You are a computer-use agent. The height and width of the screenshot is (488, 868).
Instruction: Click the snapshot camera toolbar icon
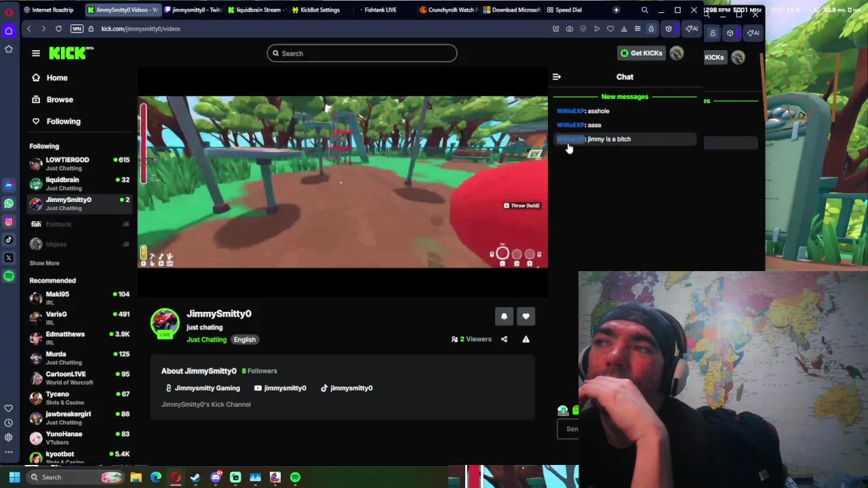(569, 28)
